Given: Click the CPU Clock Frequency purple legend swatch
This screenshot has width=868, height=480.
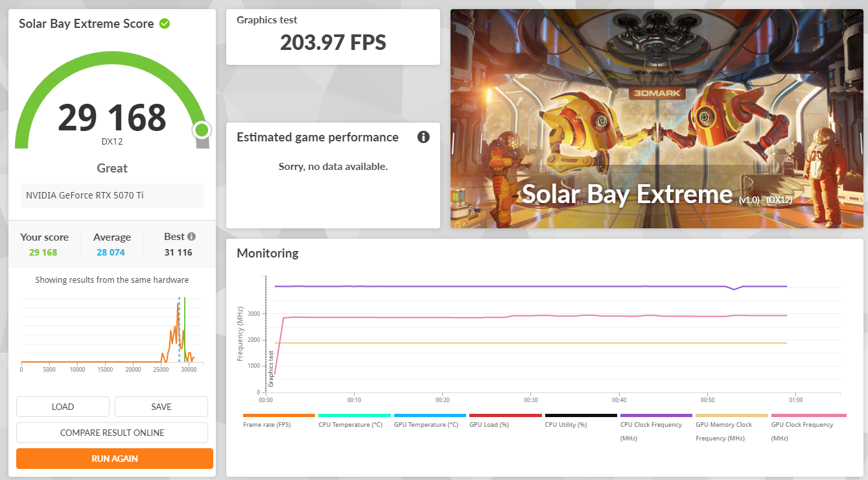Looking at the screenshot, I should tap(656, 415).
